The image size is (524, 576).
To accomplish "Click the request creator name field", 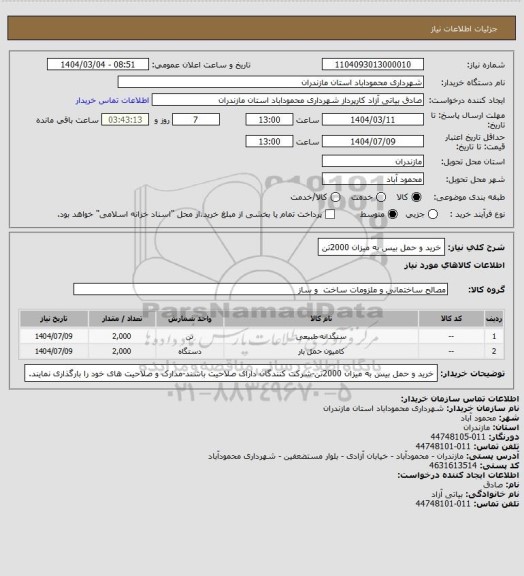I will tap(288, 100).
